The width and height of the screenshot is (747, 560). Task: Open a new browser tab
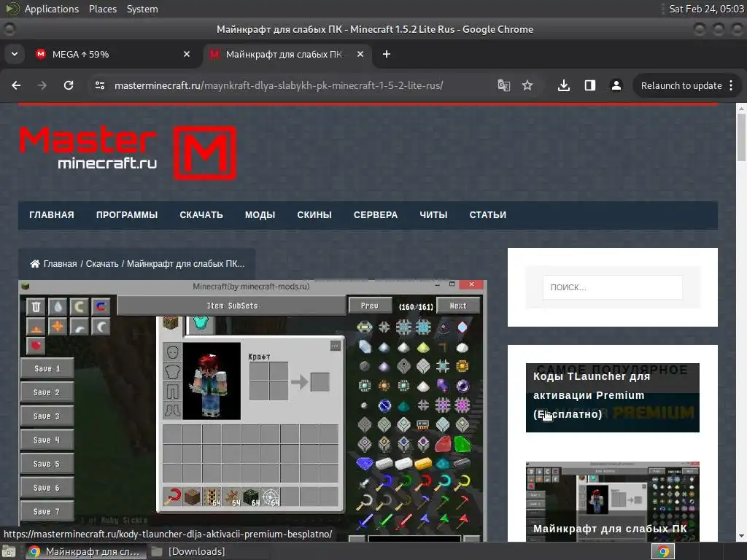[x=387, y=54]
